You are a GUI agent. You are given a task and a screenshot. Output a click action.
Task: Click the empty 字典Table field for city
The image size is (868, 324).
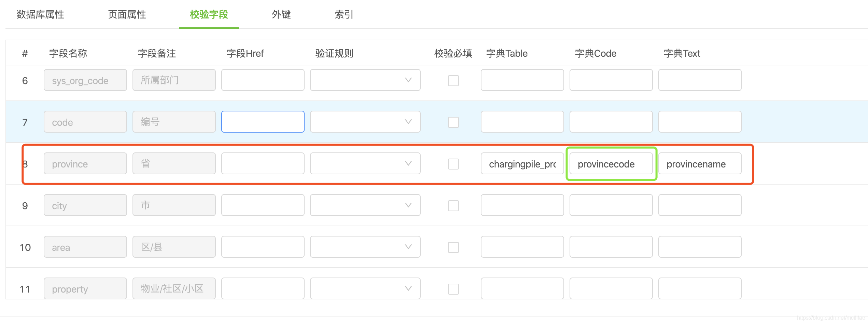click(x=522, y=205)
